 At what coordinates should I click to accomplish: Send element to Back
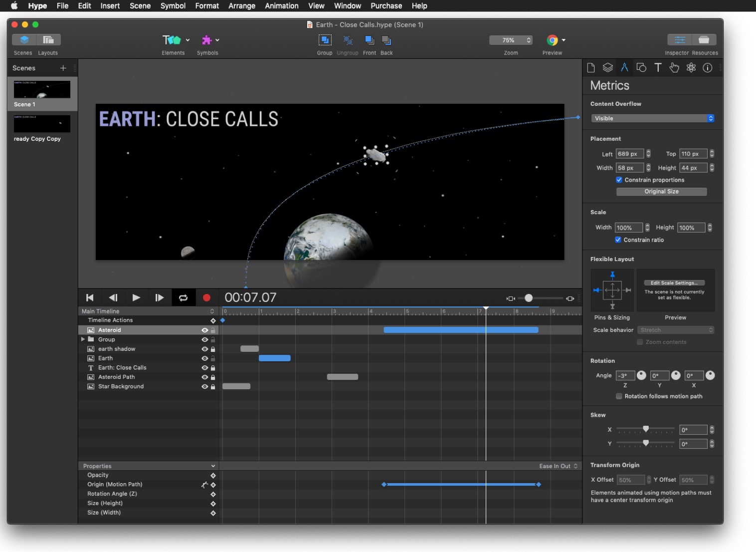[386, 40]
